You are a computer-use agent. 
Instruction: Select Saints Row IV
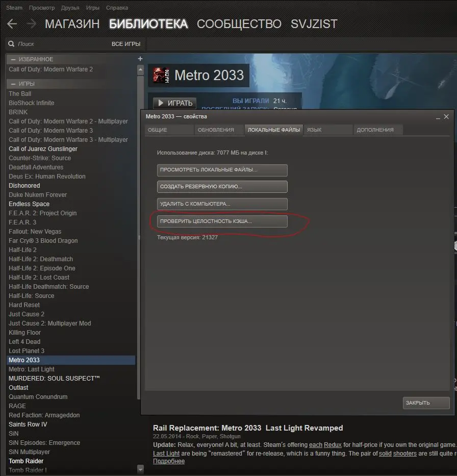click(28, 424)
